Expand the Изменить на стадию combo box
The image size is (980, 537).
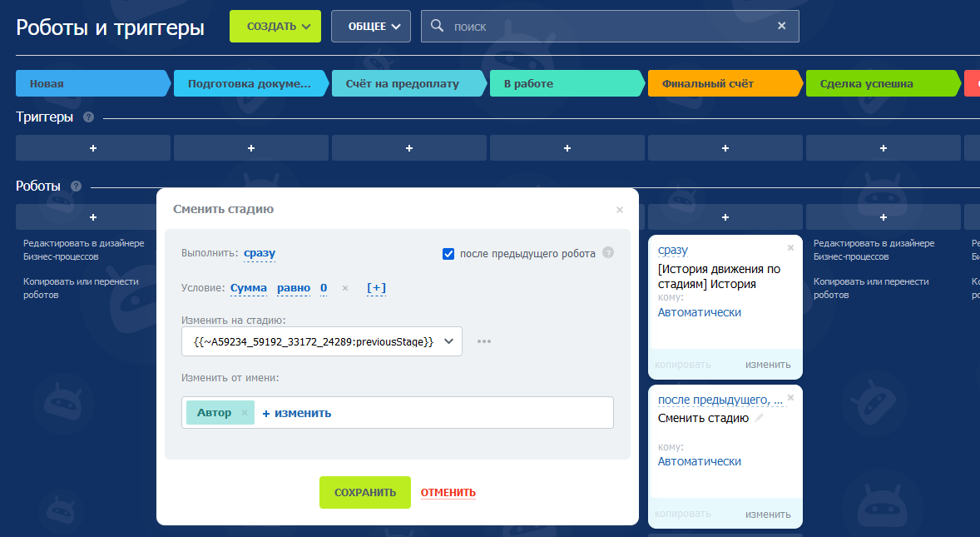point(449,341)
